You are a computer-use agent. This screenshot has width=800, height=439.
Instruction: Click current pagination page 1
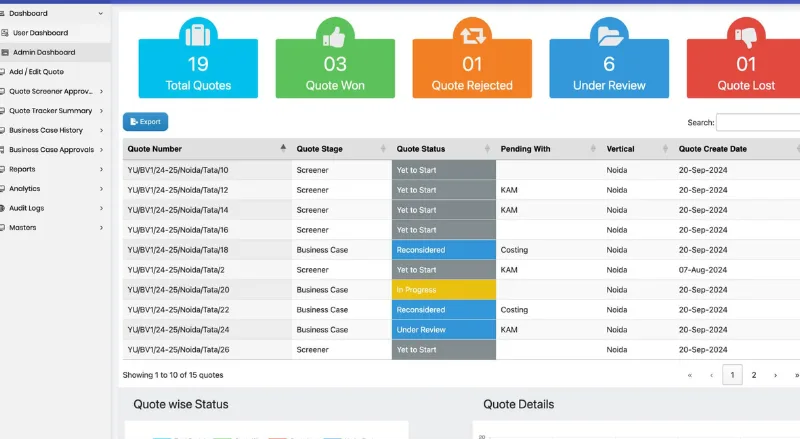point(732,375)
